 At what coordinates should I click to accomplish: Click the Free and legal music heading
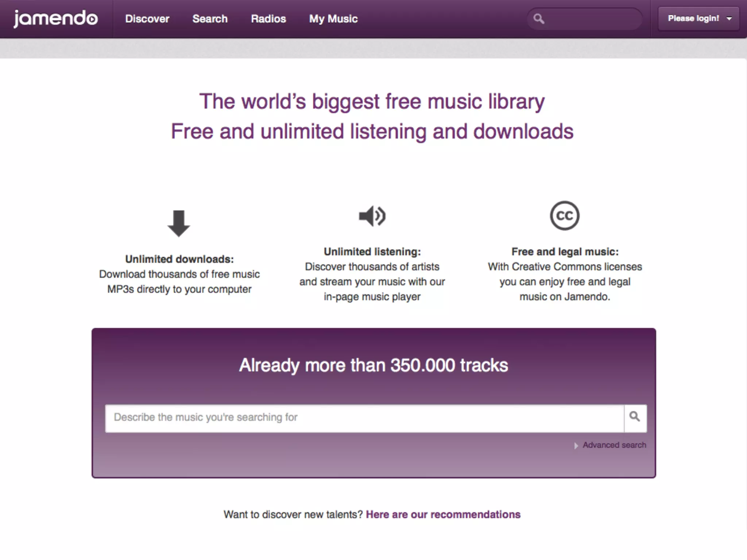(565, 252)
